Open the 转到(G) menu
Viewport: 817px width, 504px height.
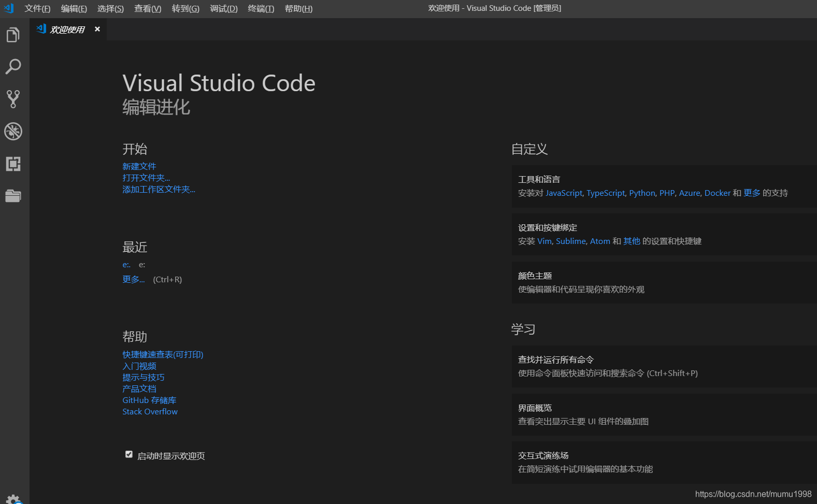pyautogui.click(x=185, y=9)
